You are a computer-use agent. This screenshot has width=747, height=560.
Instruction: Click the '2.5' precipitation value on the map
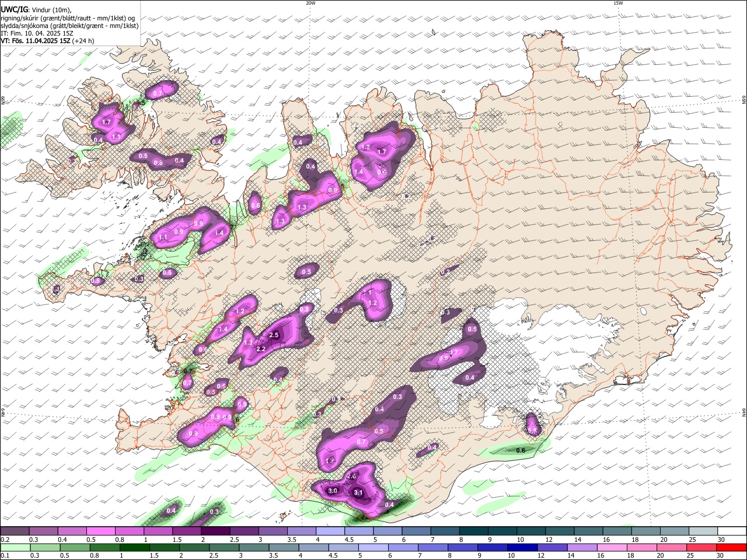(x=274, y=335)
